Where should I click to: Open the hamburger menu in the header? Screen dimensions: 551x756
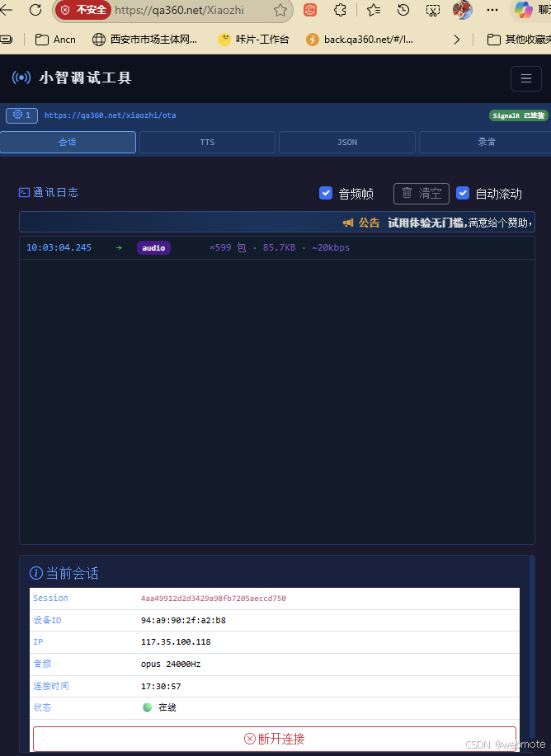(526, 78)
